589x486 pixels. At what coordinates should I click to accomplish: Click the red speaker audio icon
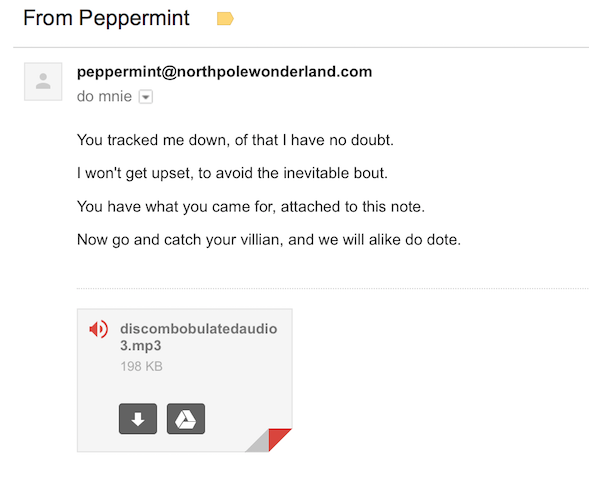(98, 329)
